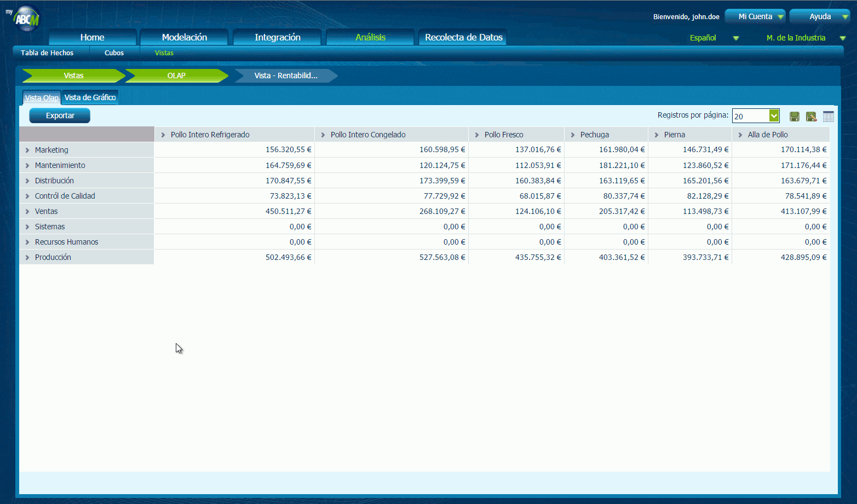Switch to Vista de Gráfico tab
This screenshot has width=857, height=504.
(90, 97)
